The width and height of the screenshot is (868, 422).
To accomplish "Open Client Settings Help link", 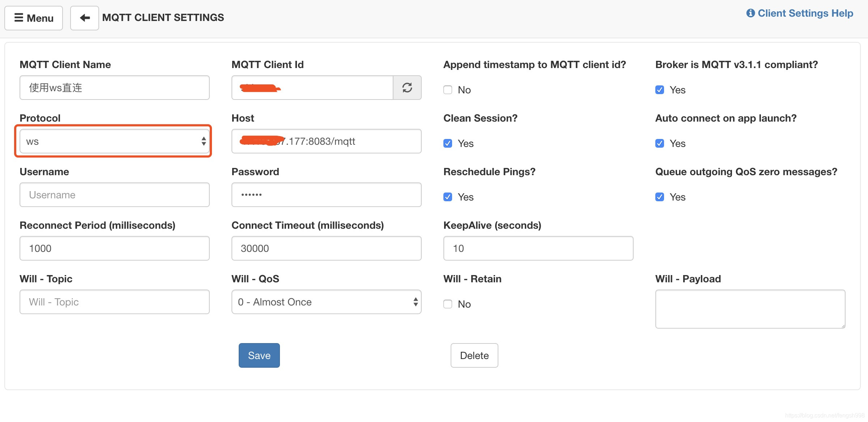I will click(800, 13).
